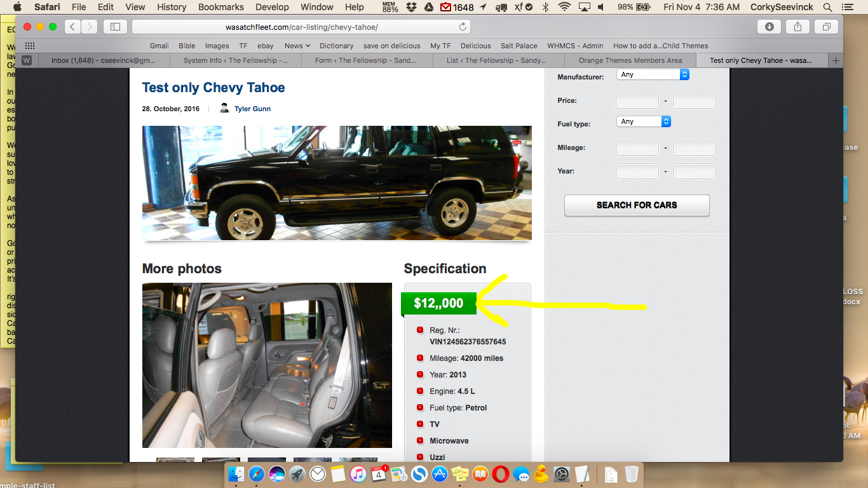Open the Top Sites grid icon

click(30, 46)
